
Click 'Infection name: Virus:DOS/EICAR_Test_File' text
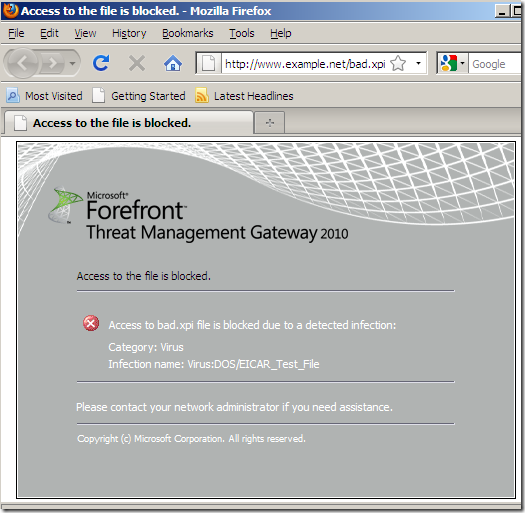(214, 364)
